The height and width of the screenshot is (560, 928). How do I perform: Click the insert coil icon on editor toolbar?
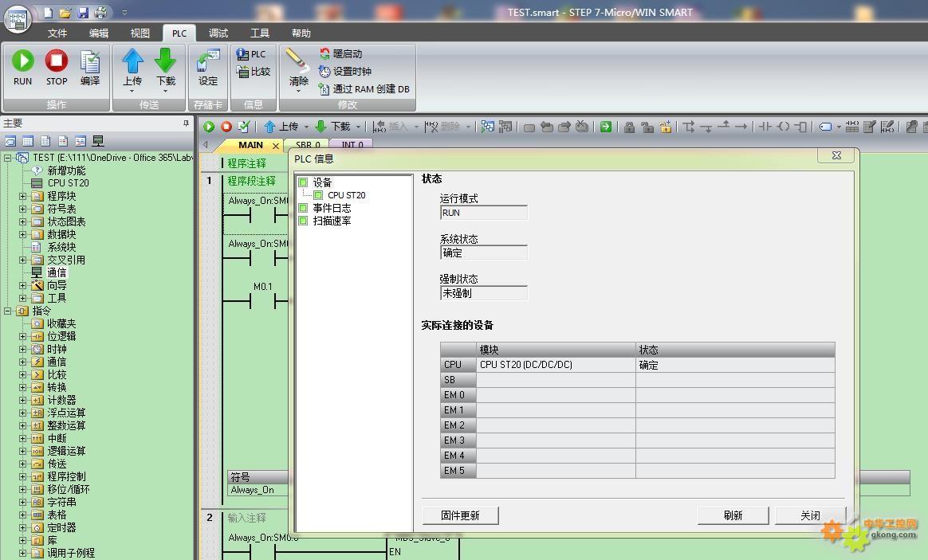[x=783, y=127]
